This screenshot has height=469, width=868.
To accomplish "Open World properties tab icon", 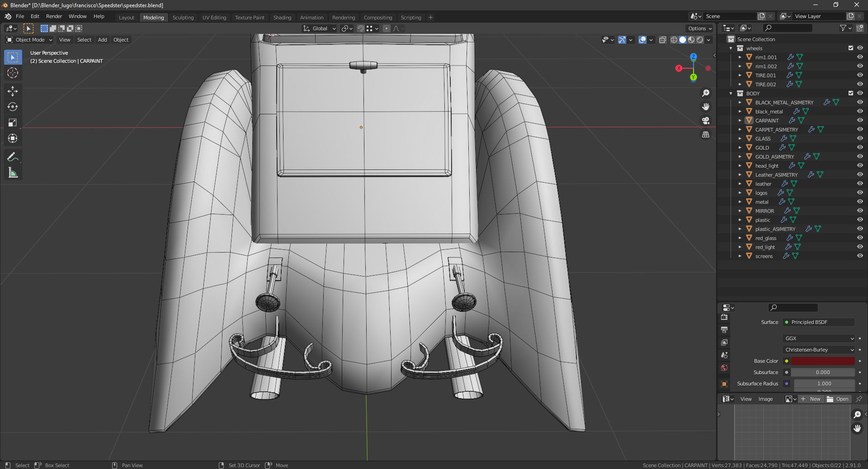I will [724, 368].
